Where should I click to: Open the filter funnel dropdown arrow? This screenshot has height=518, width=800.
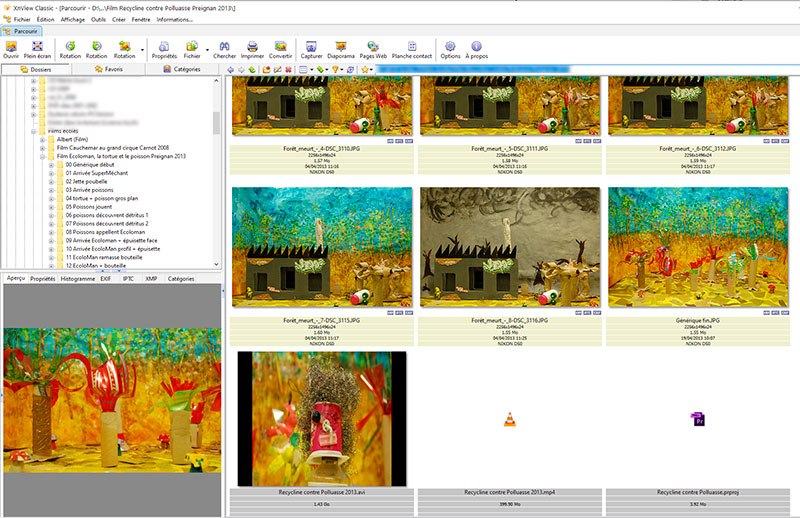point(341,70)
